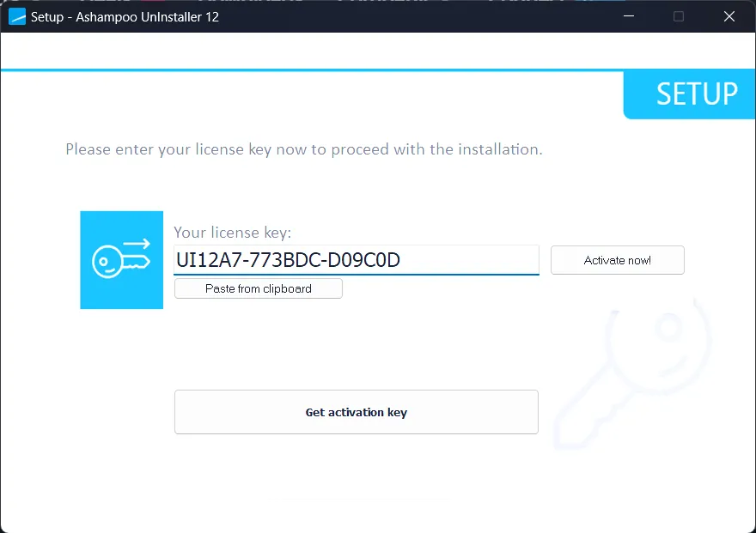
Task: Minimize the Setup window
Action: coord(628,16)
